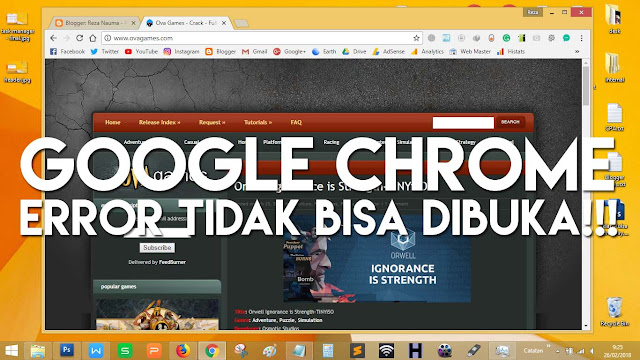Open WPS Presentation from the taskbar
This screenshot has height=360, width=640.
pos(154,350)
